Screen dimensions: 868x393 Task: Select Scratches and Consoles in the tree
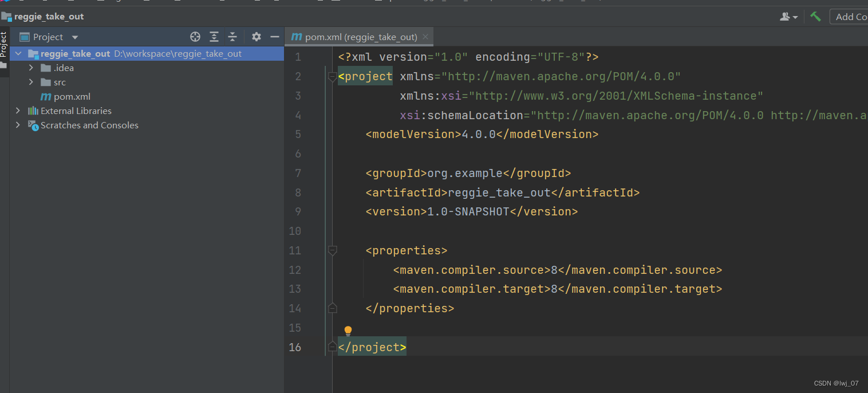click(x=147, y=125)
